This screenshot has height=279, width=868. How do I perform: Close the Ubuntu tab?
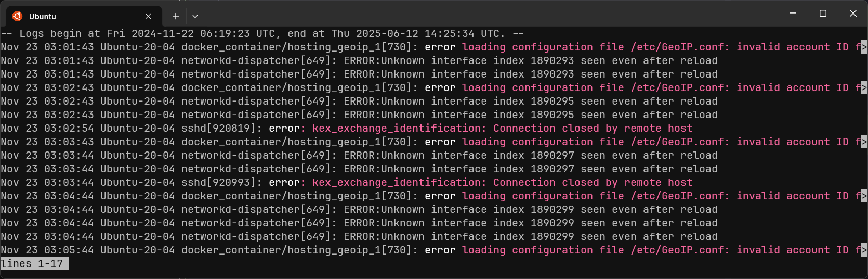pyautogui.click(x=148, y=16)
